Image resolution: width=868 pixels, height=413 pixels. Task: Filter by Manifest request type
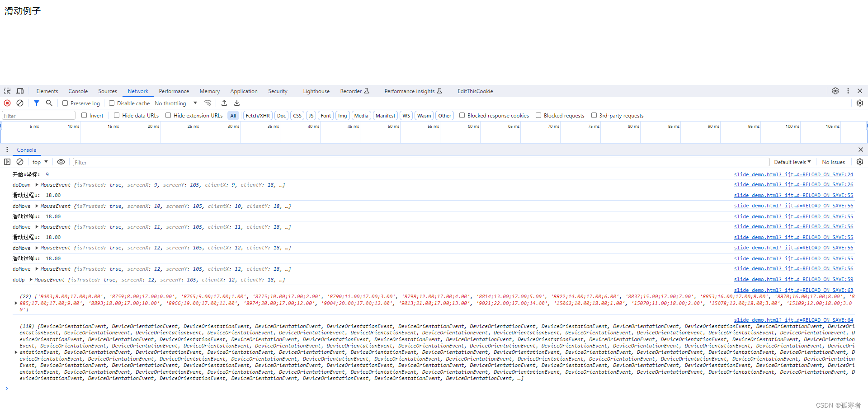[x=385, y=116]
